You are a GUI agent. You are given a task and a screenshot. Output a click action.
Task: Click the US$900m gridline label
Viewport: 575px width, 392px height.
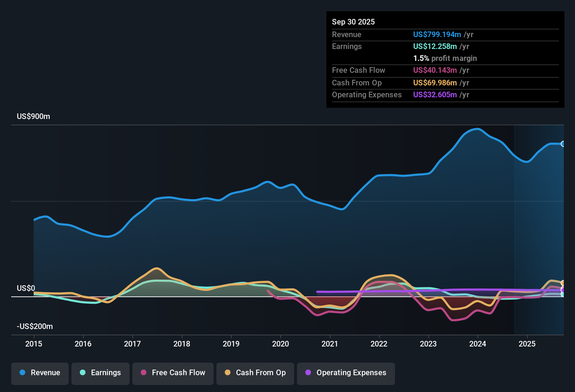coord(33,116)
